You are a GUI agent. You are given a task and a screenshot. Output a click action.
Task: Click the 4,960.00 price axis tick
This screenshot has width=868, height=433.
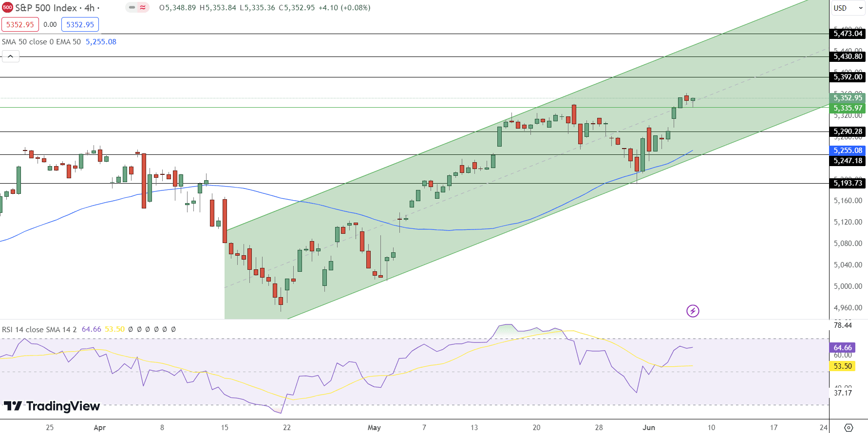848,308
